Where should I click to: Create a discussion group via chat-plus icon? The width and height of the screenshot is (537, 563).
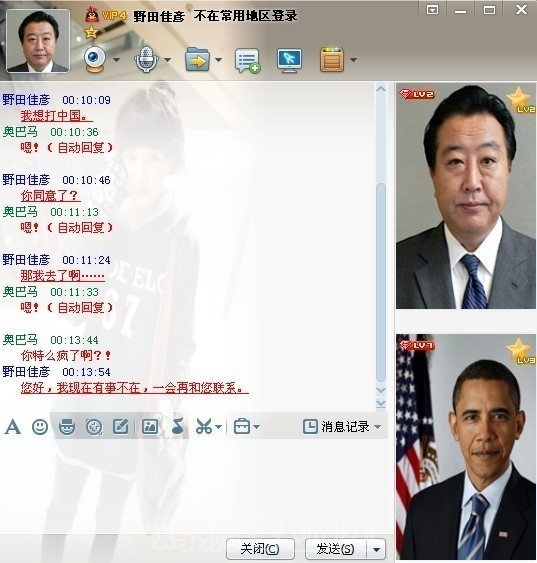247,61
